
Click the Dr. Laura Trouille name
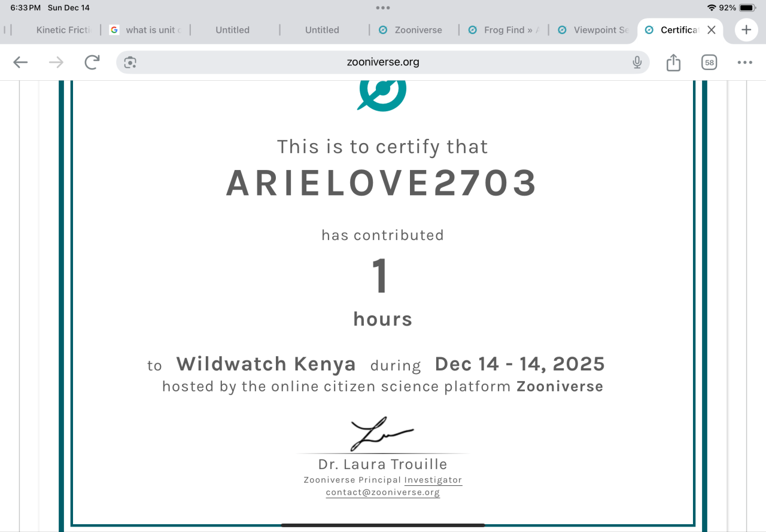383,464
